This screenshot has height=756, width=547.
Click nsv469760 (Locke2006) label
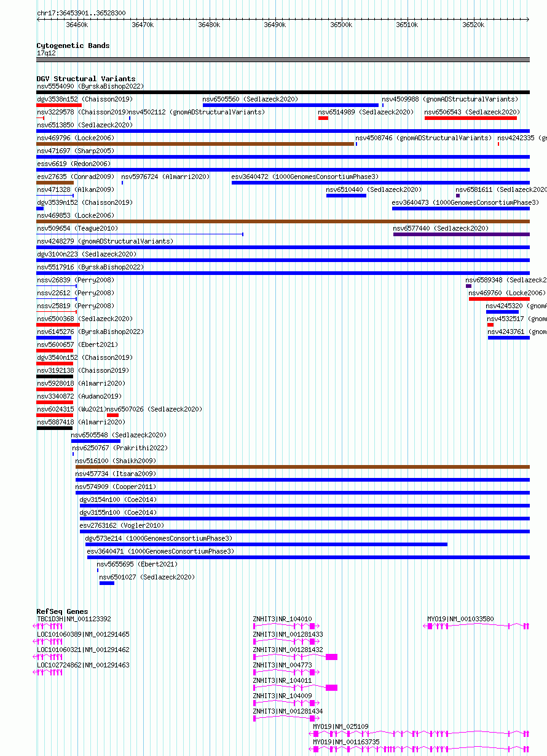(507, 293)
